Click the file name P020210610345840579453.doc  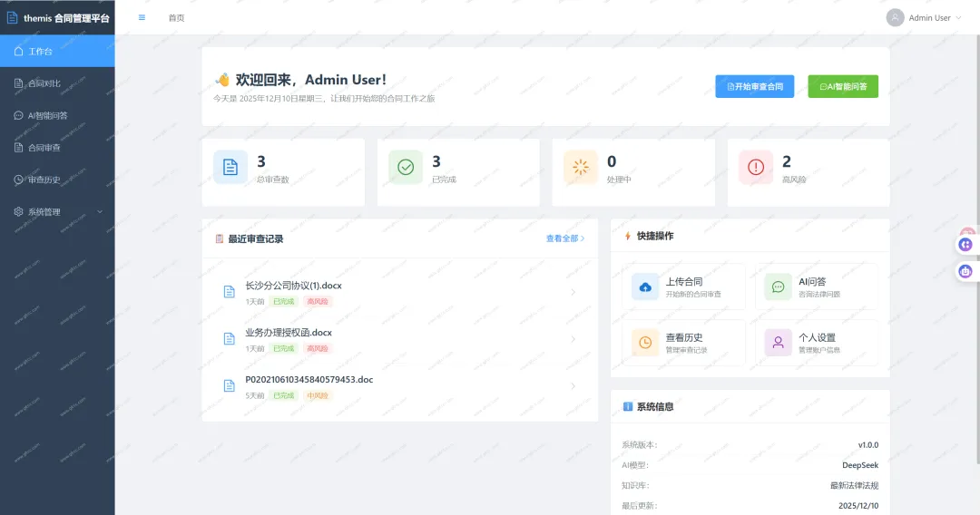pos(309,380)
